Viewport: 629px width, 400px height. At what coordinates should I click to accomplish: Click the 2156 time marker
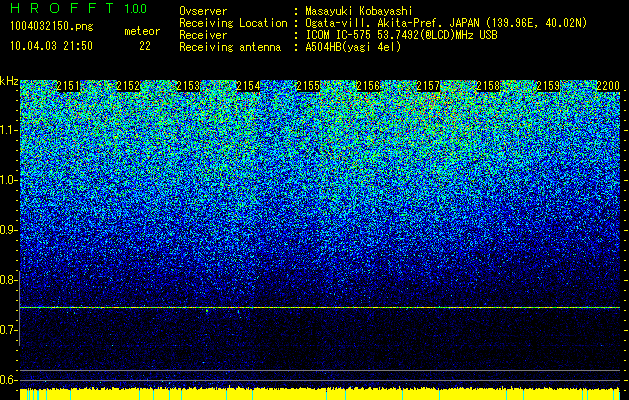368,86
